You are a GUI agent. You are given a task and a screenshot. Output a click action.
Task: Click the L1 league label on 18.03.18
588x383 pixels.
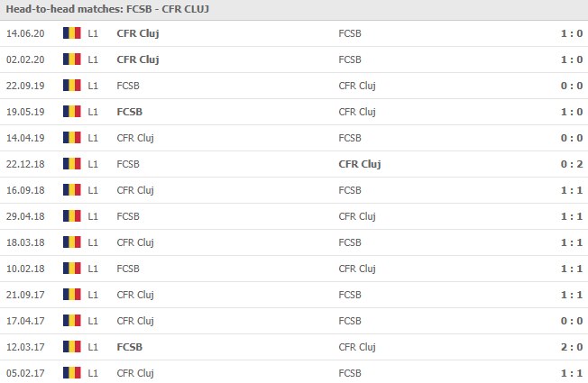[x=93, y=242]
